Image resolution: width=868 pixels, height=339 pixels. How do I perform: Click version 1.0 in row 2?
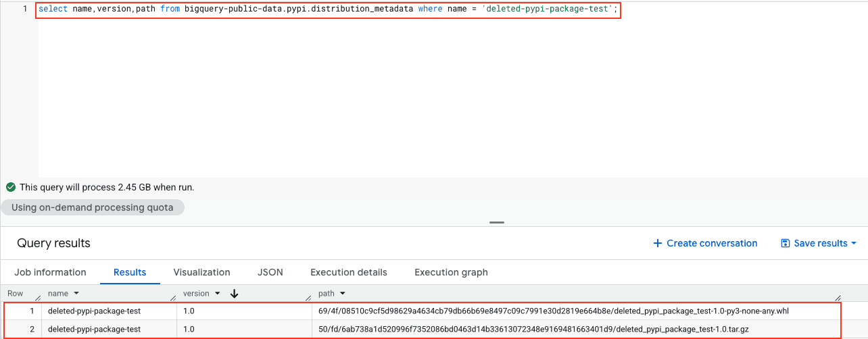pos(189,329)
